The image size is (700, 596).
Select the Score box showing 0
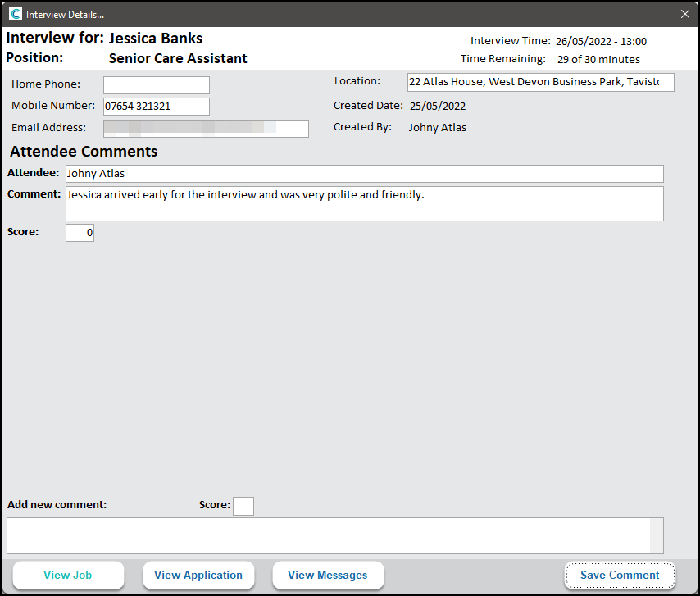click(80, 233)
